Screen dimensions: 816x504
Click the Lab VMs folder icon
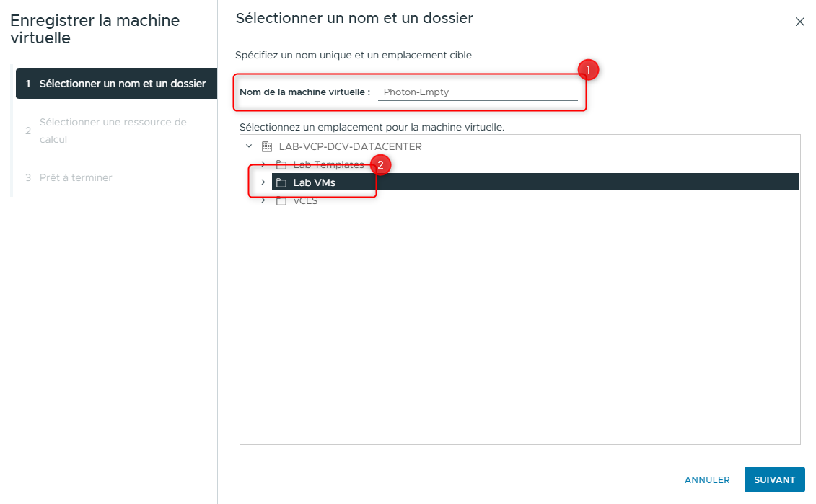281,182
